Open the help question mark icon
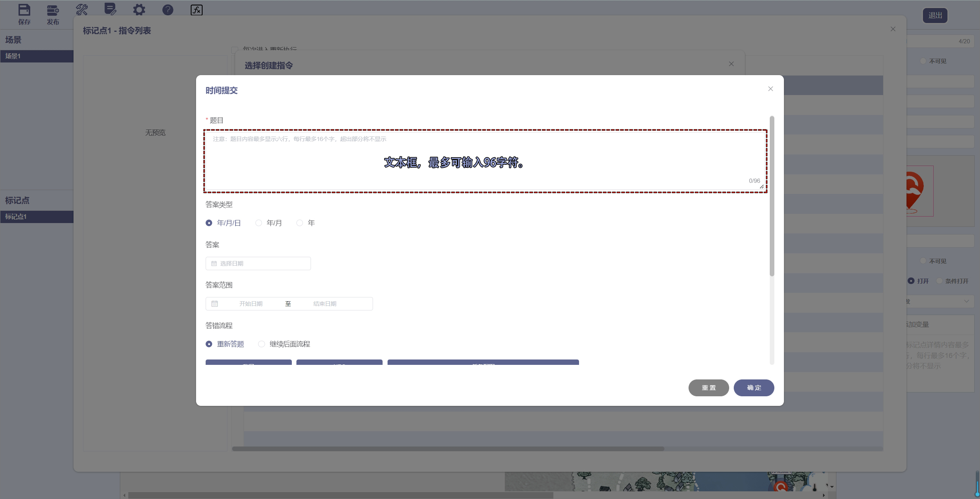 tap(168, 10)
